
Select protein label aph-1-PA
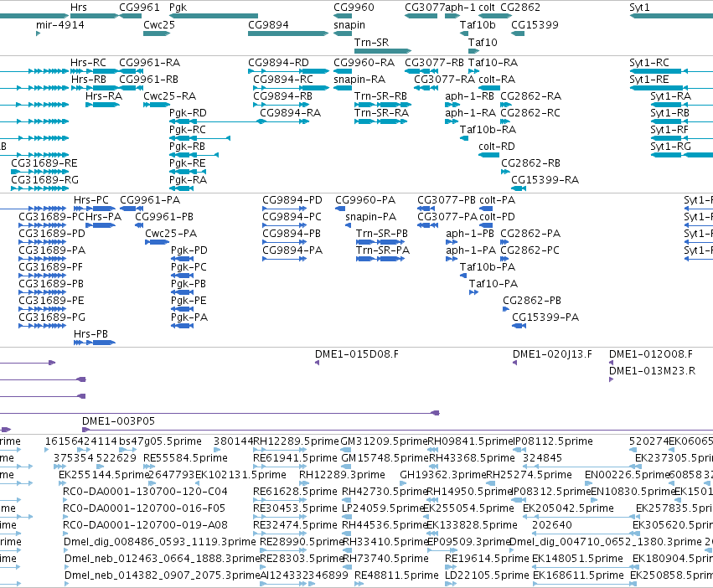(471, 250)
